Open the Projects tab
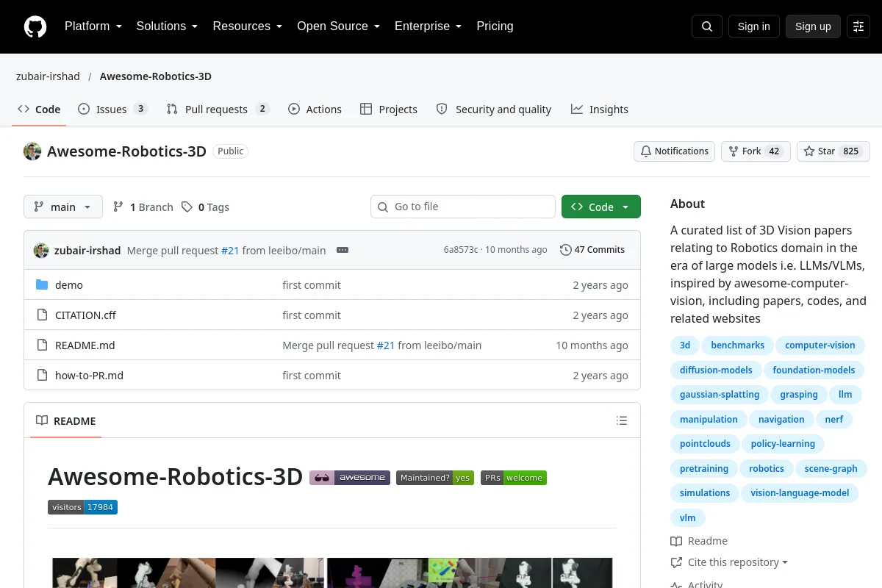The height and width of the screenshot is (588, 882). pos(389,110)
